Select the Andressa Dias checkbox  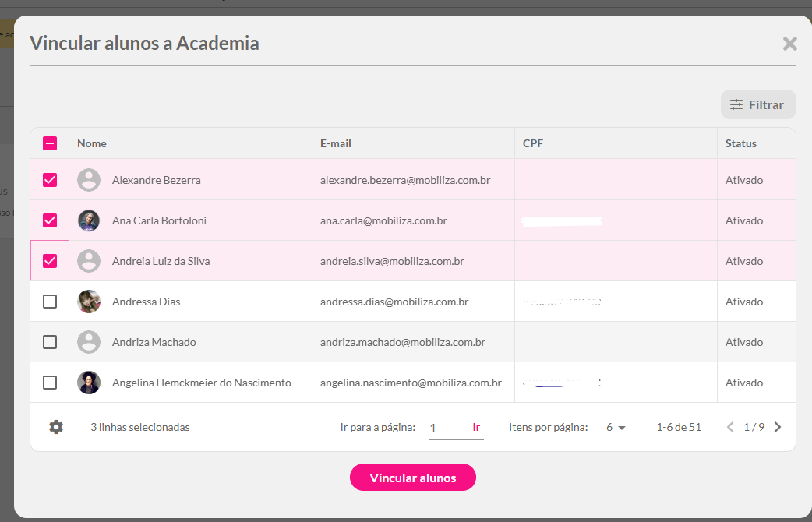tap(50, 302)
